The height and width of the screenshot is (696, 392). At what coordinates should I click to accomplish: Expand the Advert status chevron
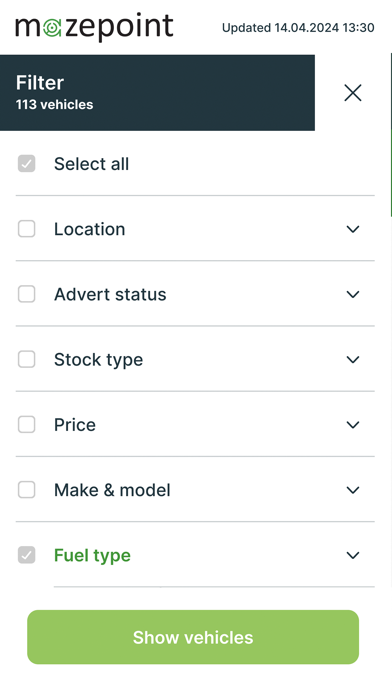pos(353,294)
